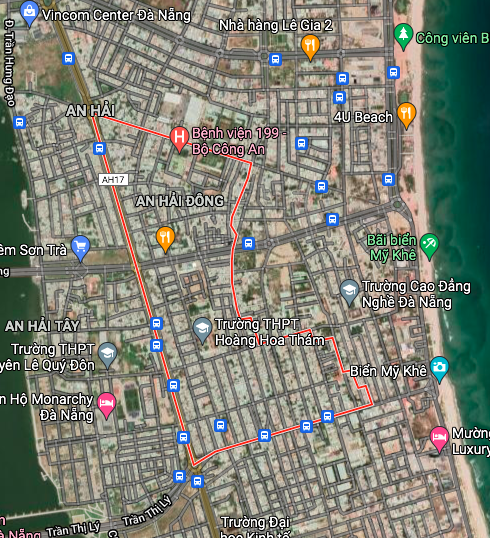Click the restaurant pin below An Hải Đông
490x538 pixels.
click(x=165, y=239)
